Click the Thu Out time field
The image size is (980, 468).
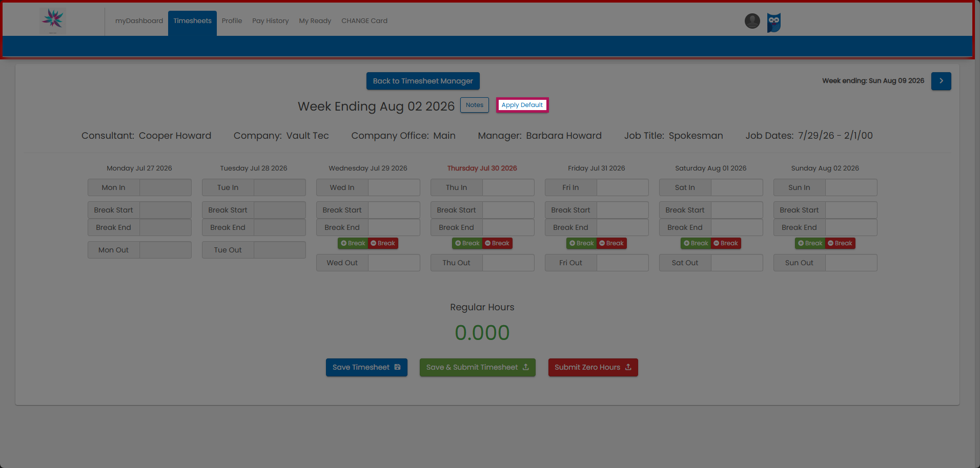(x=508, y=263)
